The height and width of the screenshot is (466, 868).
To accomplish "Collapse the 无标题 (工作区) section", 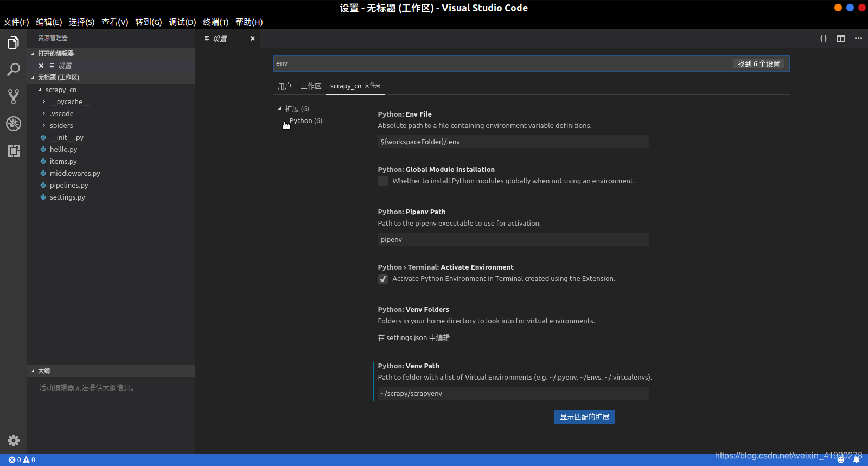I will pos(111,78).
